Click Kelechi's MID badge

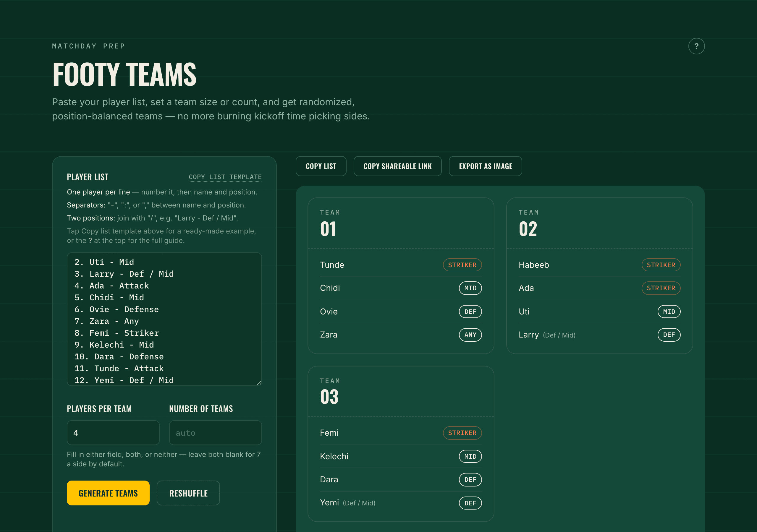pyautogui.click(x=470, y=456)
